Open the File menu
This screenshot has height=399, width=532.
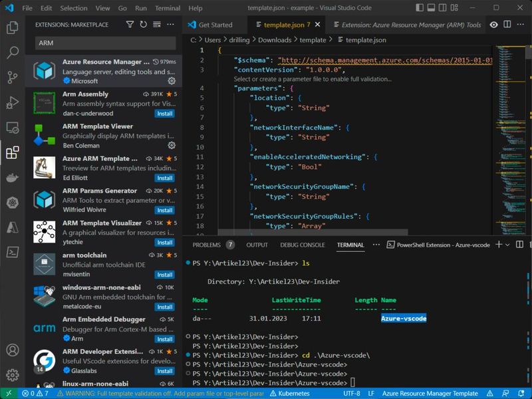click(27, 8)
